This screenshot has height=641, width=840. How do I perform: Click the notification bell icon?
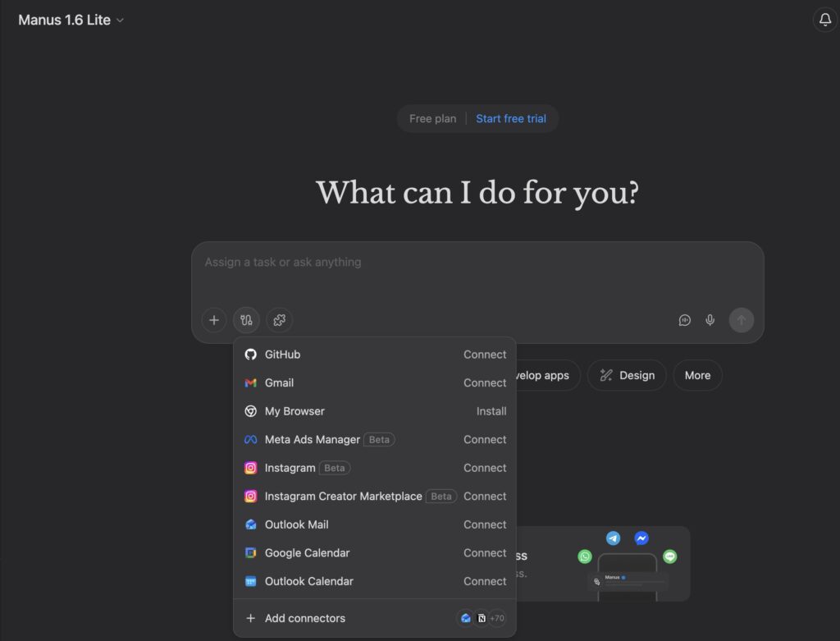(x=824, y=21)
